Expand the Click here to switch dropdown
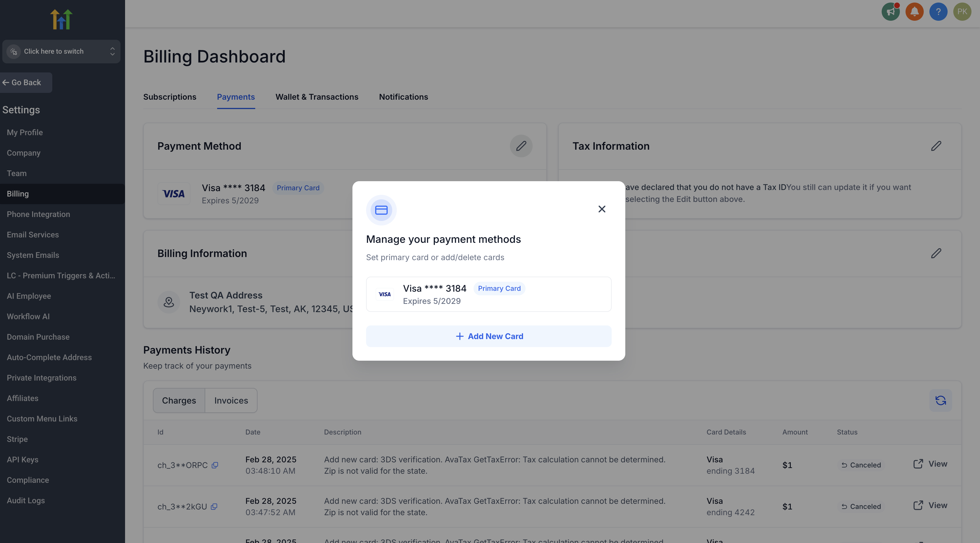980x543 pixels. point(61,51)
